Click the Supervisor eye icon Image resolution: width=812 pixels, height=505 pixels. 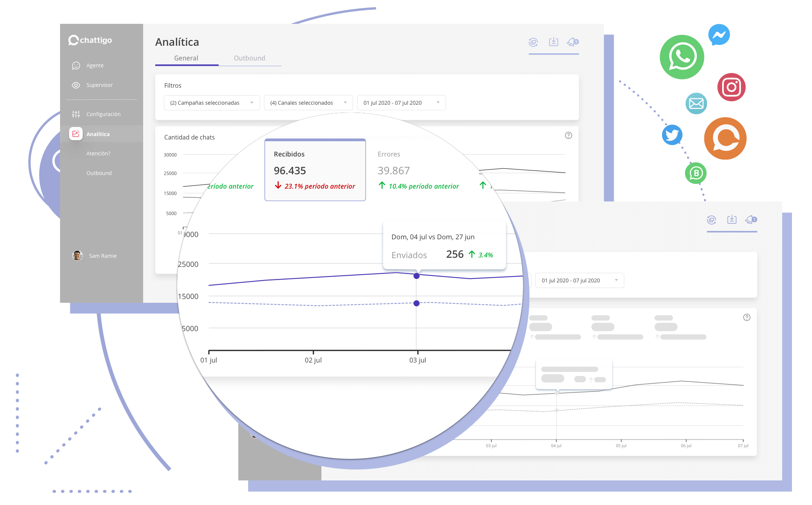pos(76,85)
